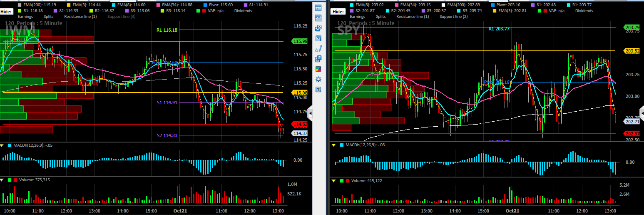Image resolution: width=644 pixels, height=215 pixels.
Task: Select the drawing pen tool icon
Action: tap(318, 49)
